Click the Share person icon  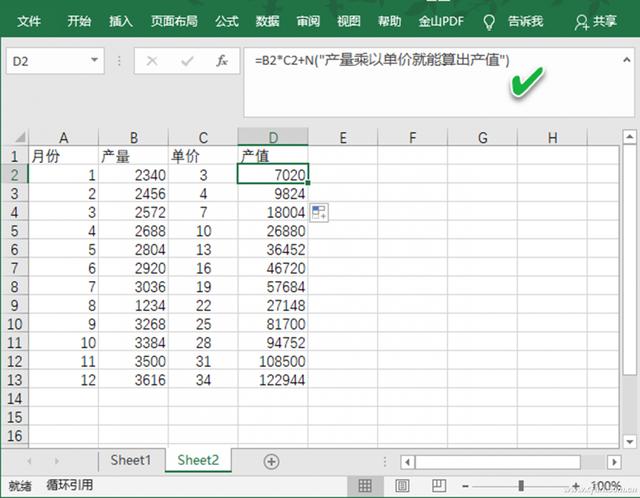(581, 22)
